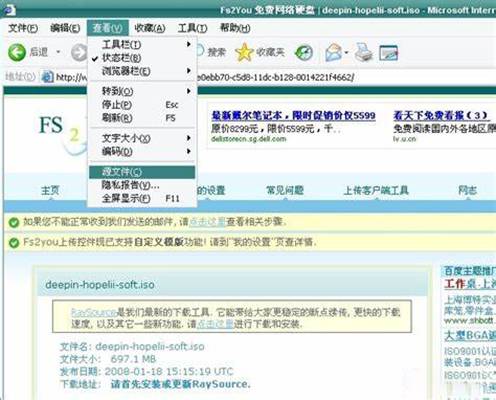Open the Back button dropdown arrow
Image resolution: width=496 pixels, height=400 pixels.
[58, 52]
